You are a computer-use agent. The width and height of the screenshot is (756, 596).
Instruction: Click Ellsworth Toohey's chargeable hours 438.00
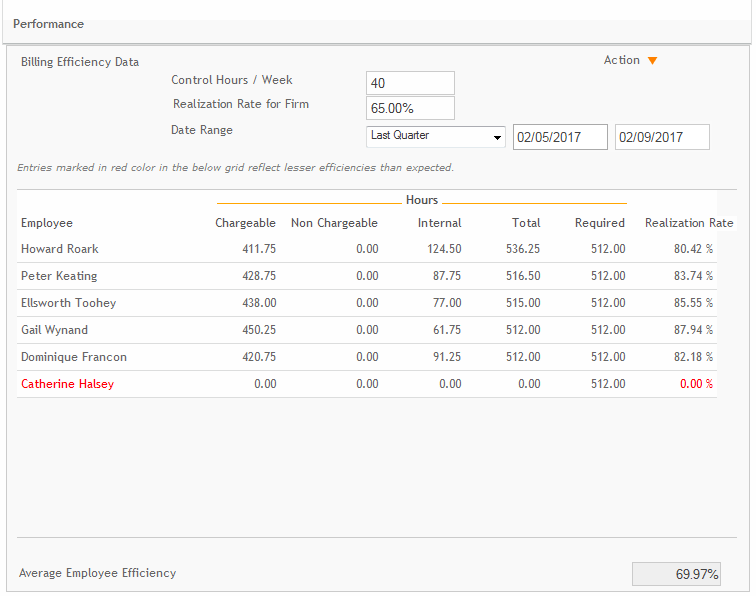(259, 303)
